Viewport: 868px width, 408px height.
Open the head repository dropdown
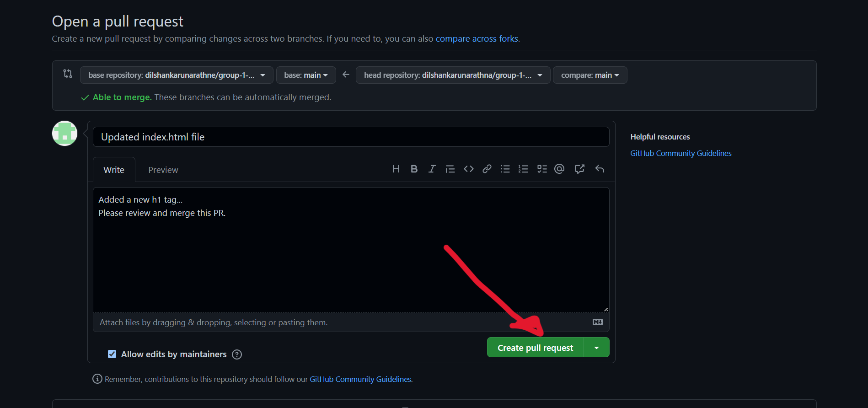[453, 75]
